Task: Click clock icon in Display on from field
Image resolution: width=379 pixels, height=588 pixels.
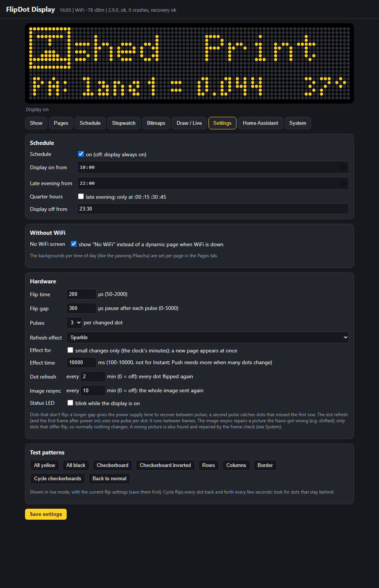Action: [342, 167]
